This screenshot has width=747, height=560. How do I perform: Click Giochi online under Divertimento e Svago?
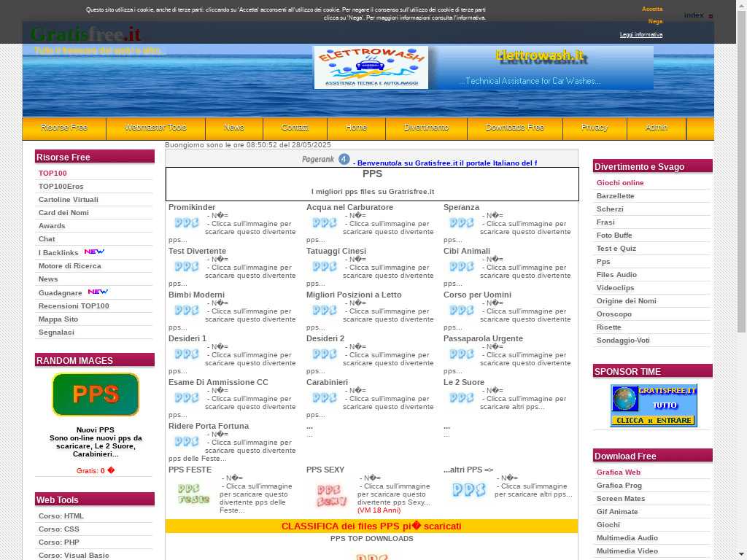click(620, 183)
